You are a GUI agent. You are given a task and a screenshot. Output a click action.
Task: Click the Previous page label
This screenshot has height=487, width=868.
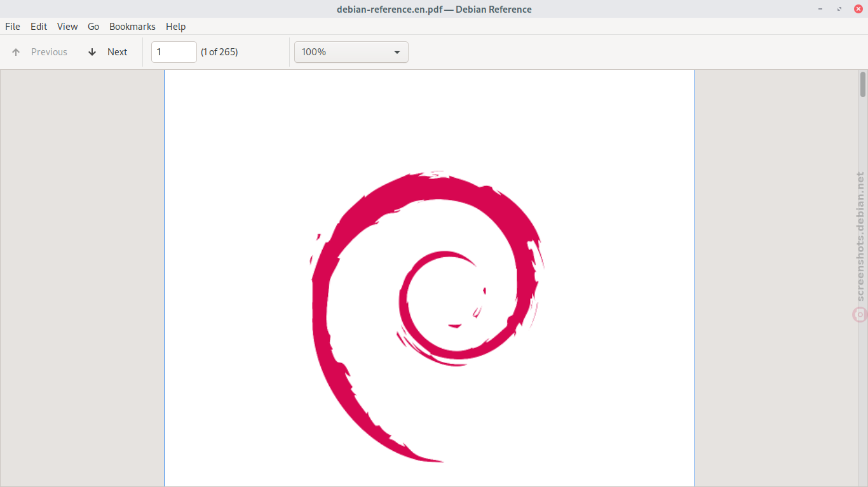coord(49,52)
